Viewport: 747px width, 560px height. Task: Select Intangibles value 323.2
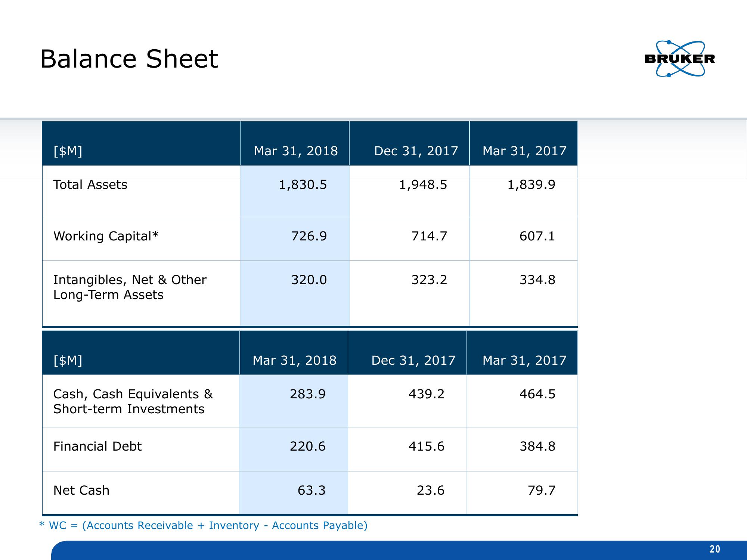tap(429, 280)
